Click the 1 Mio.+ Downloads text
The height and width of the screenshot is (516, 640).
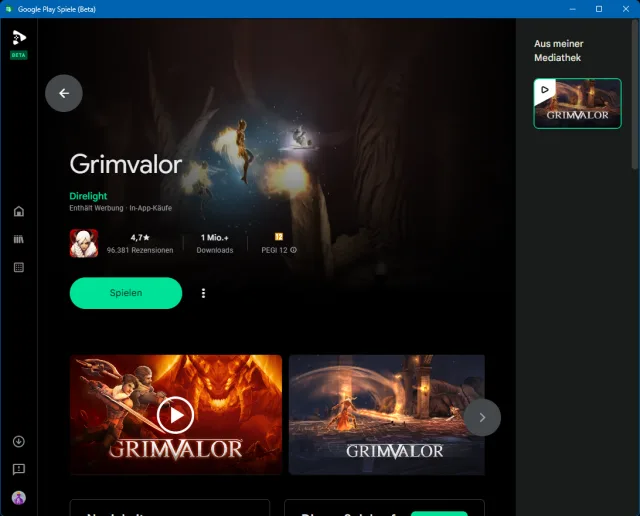tap(215, 244)
